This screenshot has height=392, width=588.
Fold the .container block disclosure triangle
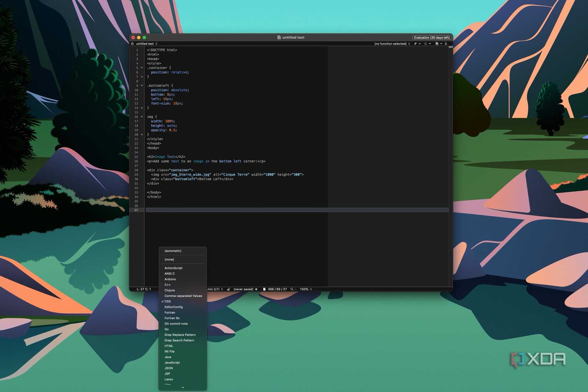point(142,68)
